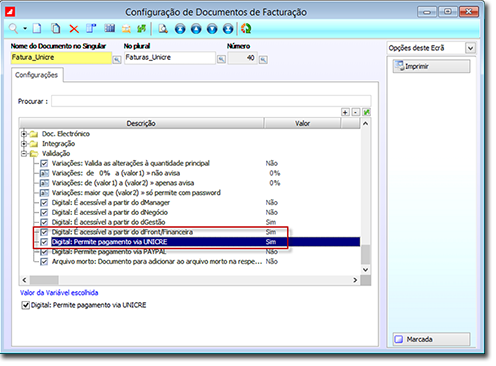
Task: Click the Descrição column header
Action: tap(141, 123)
